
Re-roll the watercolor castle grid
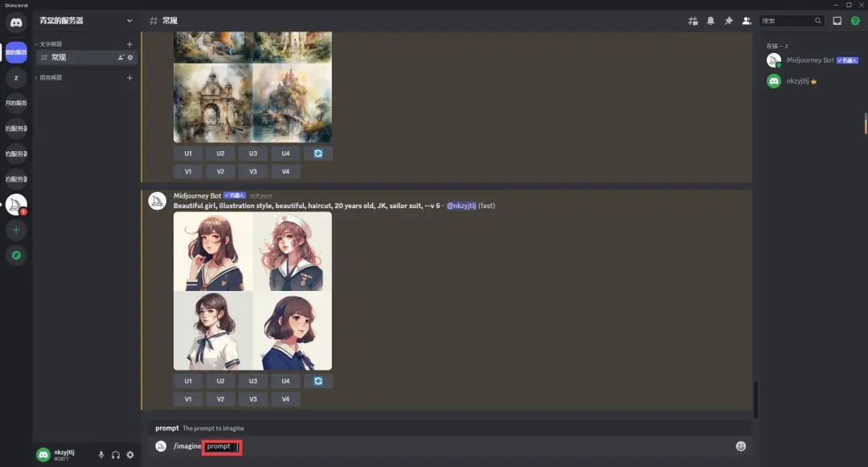[x=318, y=154]
